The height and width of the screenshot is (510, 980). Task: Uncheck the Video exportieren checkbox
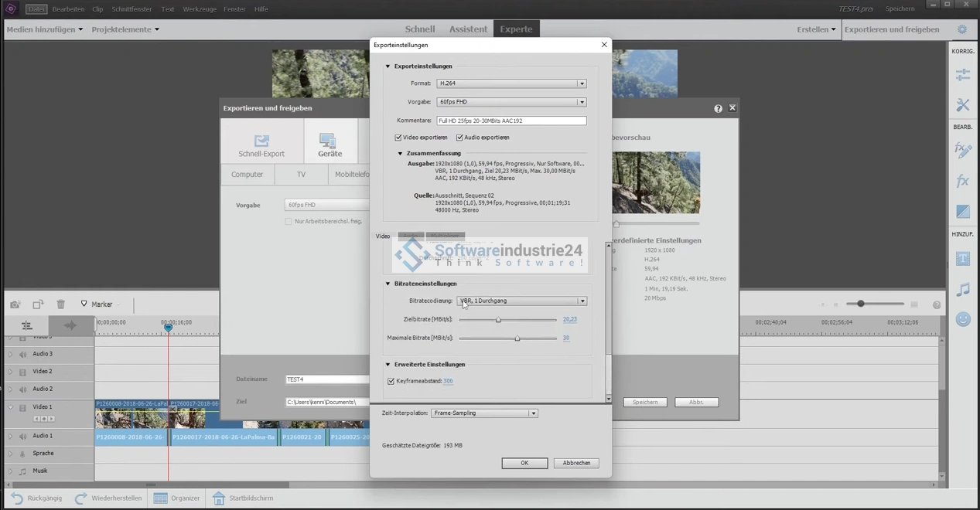point(398,138)
